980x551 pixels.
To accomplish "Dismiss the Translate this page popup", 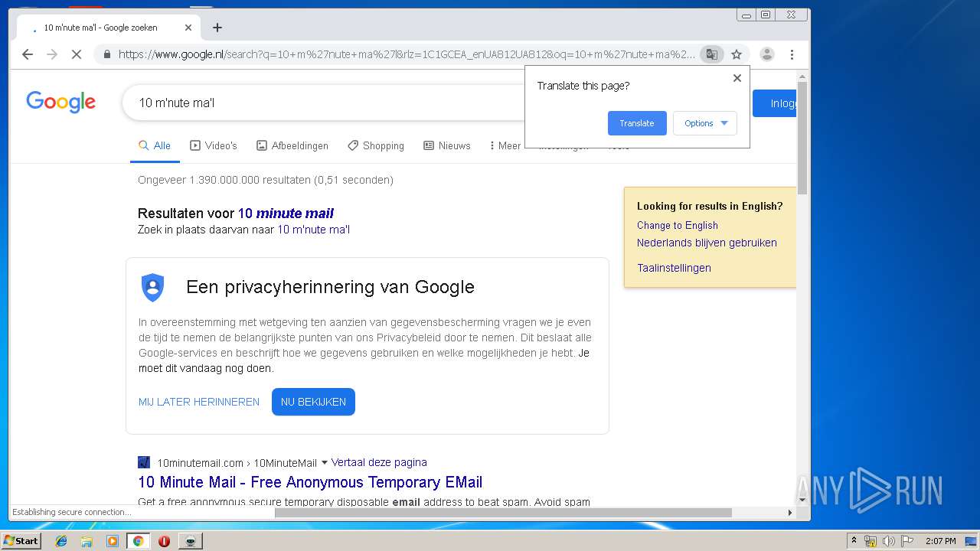I will [x=737, y=78].
